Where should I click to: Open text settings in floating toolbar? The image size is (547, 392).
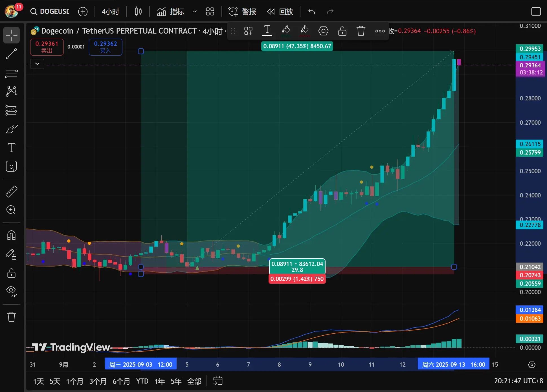click(x=267, y=30)
